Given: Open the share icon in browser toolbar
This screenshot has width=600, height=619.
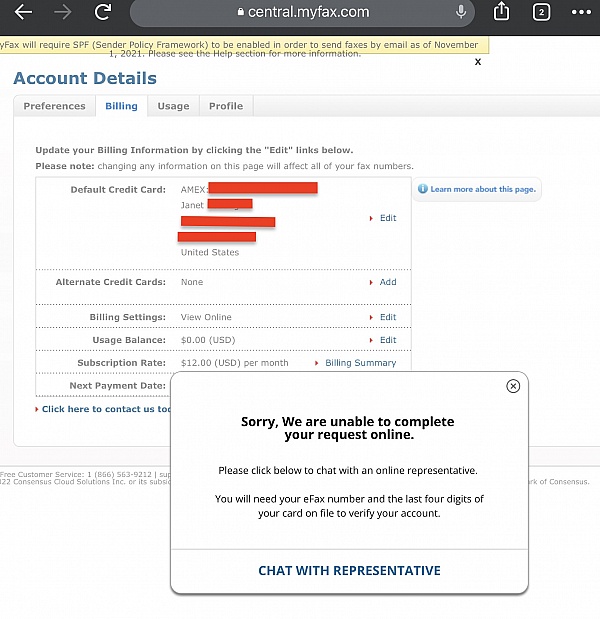Looking at the screenshot, I should (502, 12).
